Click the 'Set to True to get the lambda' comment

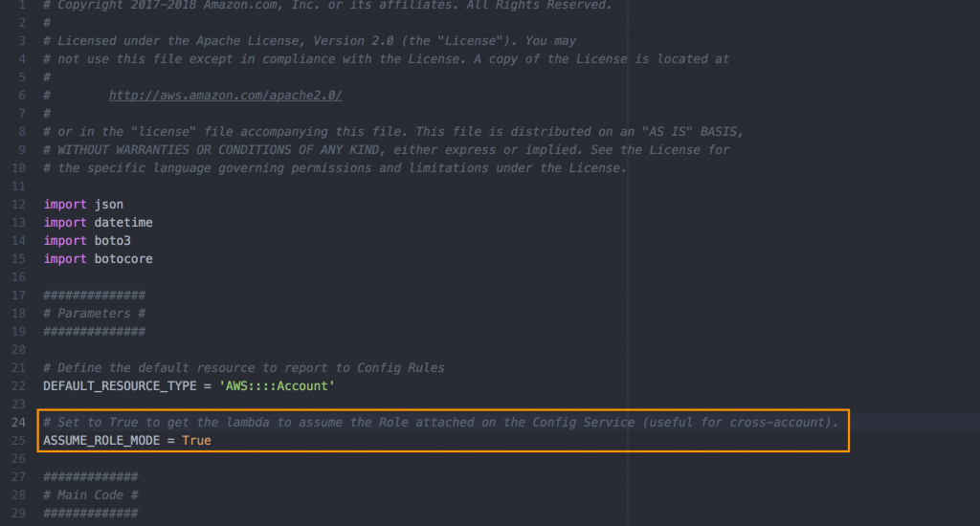[x=440, y=423]
